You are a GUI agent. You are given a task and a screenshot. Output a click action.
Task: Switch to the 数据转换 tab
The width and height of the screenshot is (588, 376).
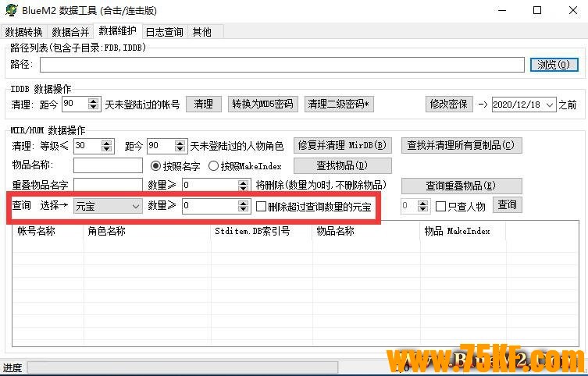(23, 32)
